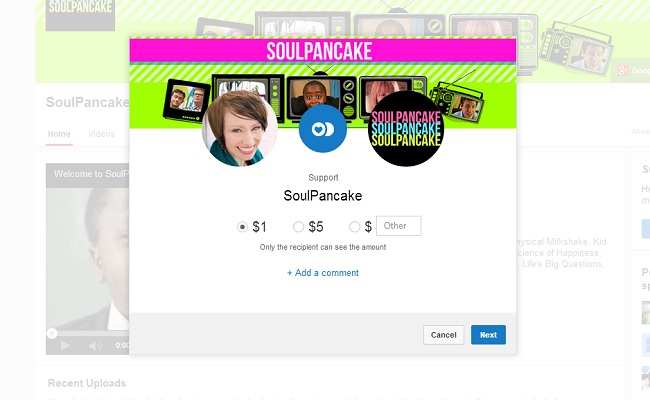Click the Next button
This screenshot has width=650, height=400.
[x=488, y=335]
